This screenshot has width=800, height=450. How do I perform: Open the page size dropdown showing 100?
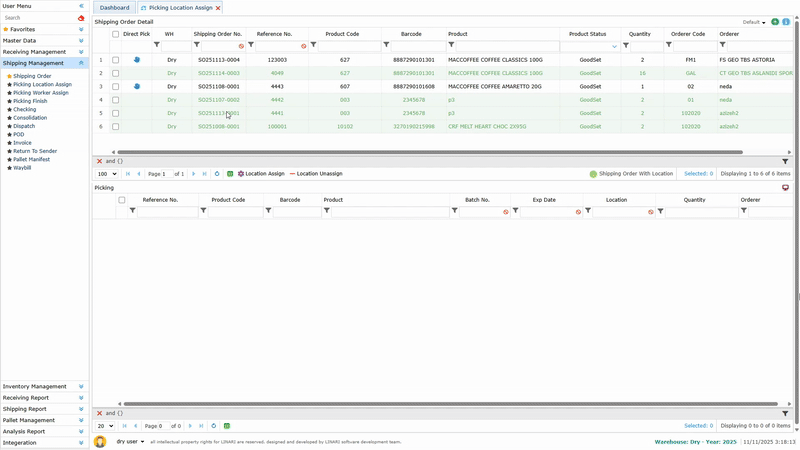pos(106,174)
